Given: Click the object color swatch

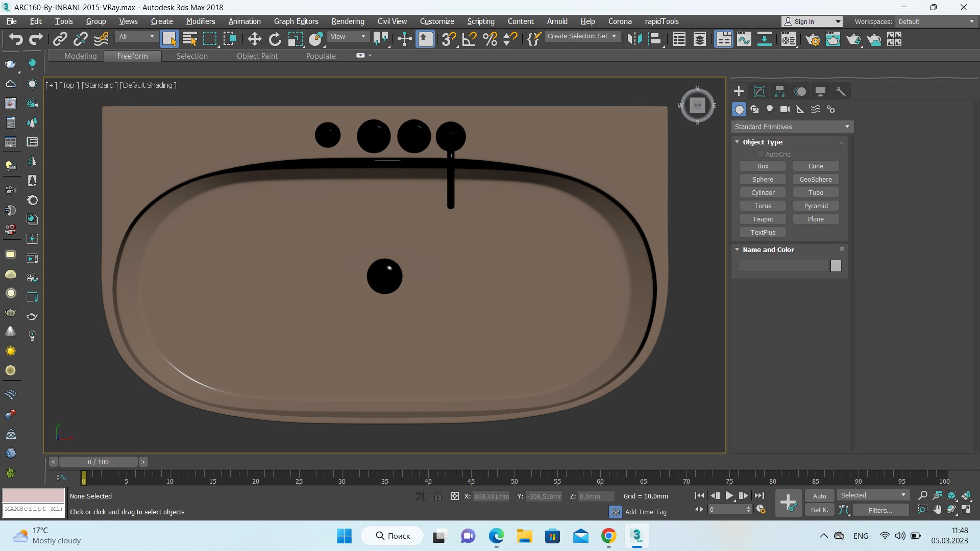Looking at the screenshot, I should pos(836,266).
